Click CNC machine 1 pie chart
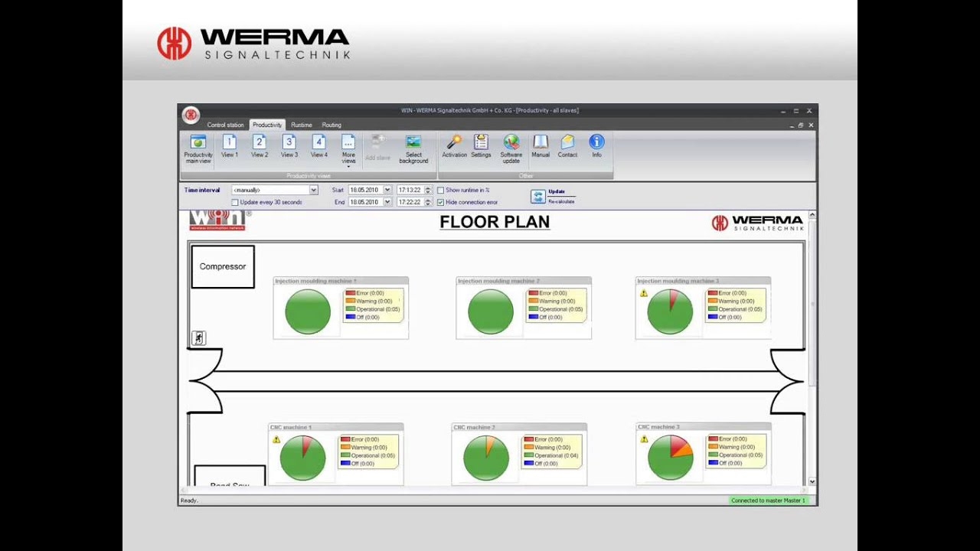 302,458
